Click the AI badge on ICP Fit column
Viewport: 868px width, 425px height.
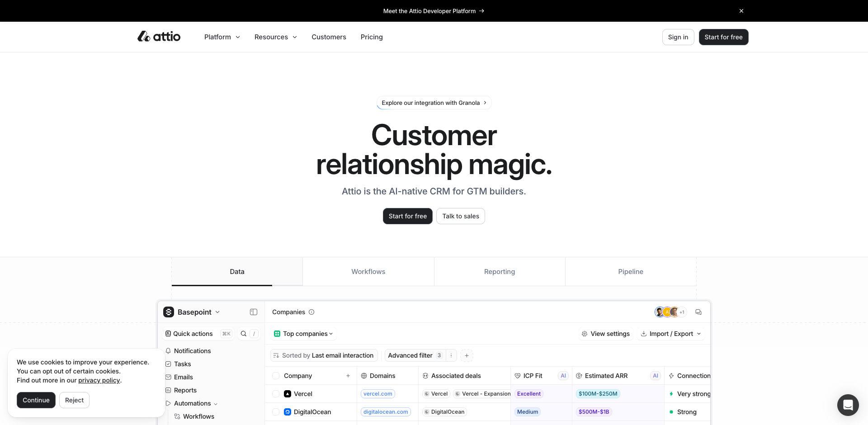[563, 376]
